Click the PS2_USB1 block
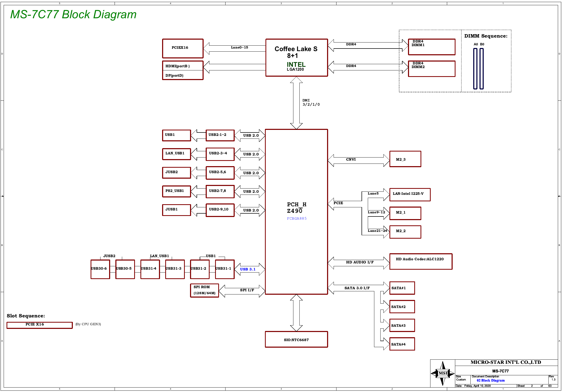 point(176,191)
